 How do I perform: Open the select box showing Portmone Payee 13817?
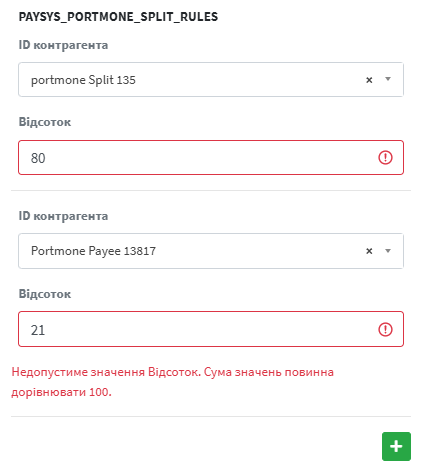(x=211, y=251)
